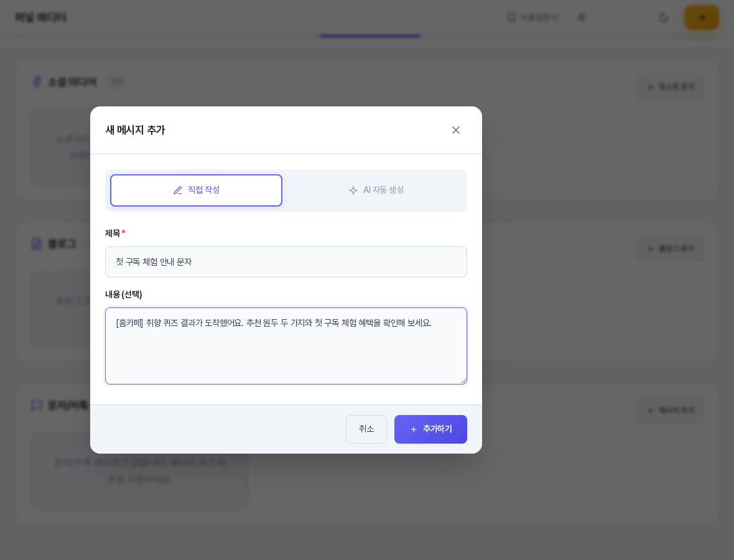The height and width of the screenshot is (560, 734).
Task: Click the round icon right of 사용설명서
Action: (582, 17)
